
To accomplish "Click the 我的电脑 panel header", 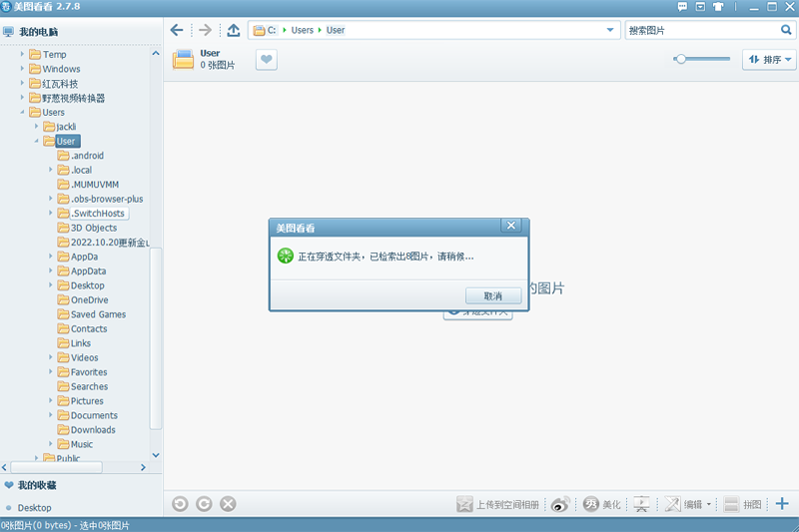I will click(x=38, y=32).
